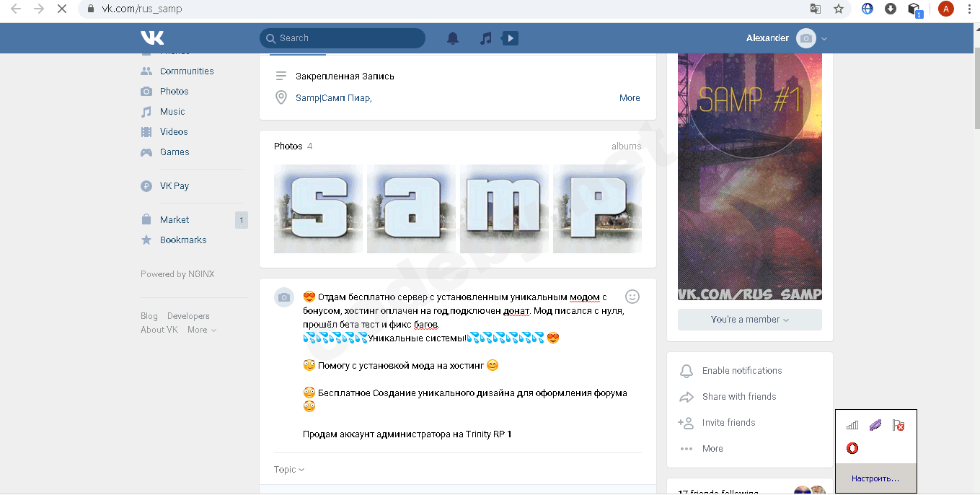Click the Music note sidebar icon
The height and width of the screenshot is (495, 980).
[146, 112]
